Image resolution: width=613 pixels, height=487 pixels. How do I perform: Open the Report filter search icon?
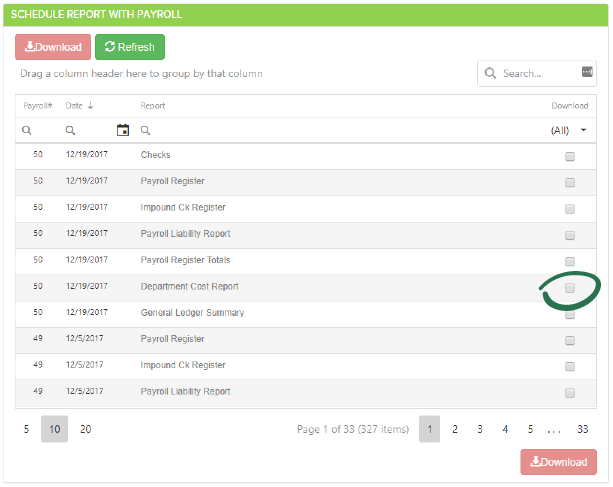coord(145,130)
